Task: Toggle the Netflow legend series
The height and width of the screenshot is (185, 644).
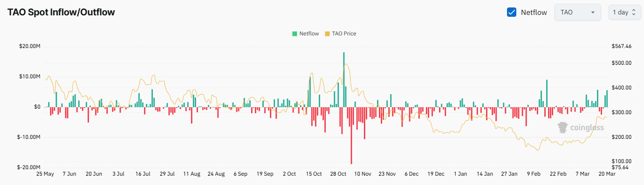Action: 306,34
